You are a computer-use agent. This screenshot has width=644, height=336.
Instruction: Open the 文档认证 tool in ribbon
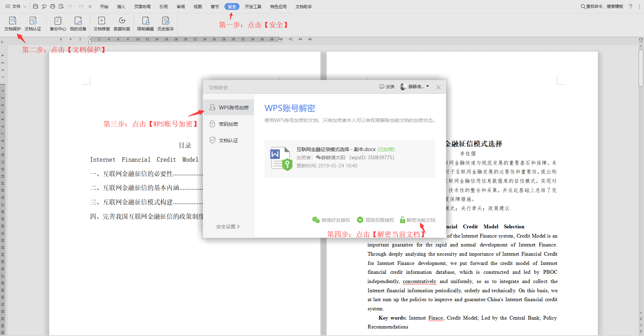coord(33,24)
